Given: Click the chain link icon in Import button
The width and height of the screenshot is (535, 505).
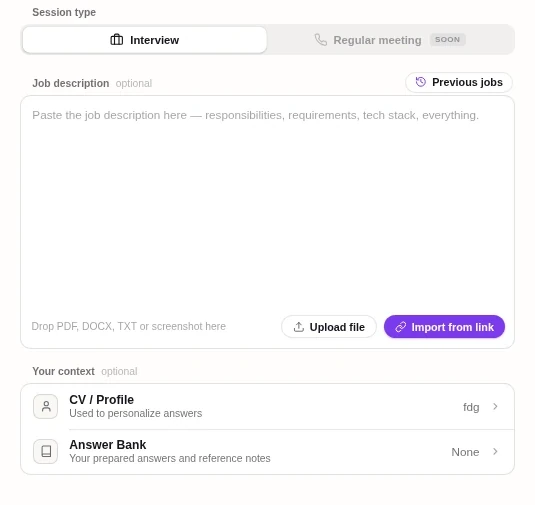Looking at the screenshot, I should coord(400,327).
